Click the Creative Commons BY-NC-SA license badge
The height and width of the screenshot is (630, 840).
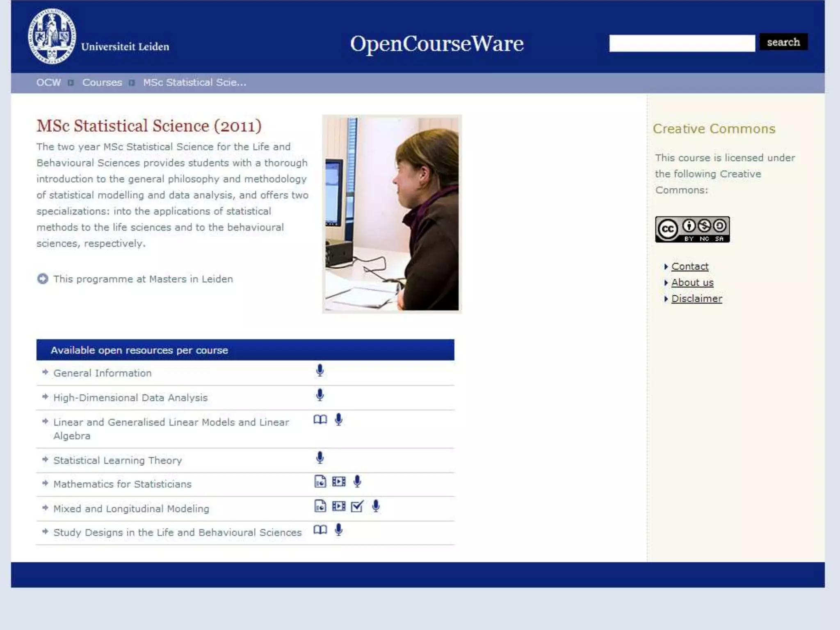click(692, 229)
